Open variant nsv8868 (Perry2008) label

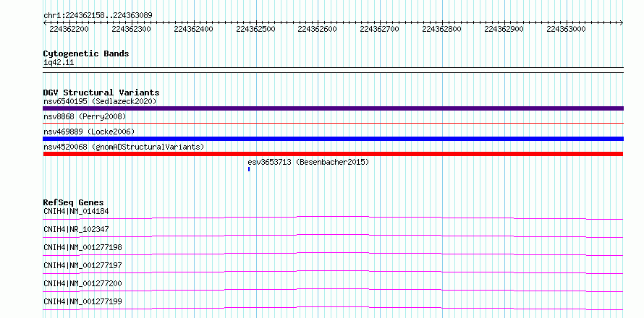coord(85,117)
